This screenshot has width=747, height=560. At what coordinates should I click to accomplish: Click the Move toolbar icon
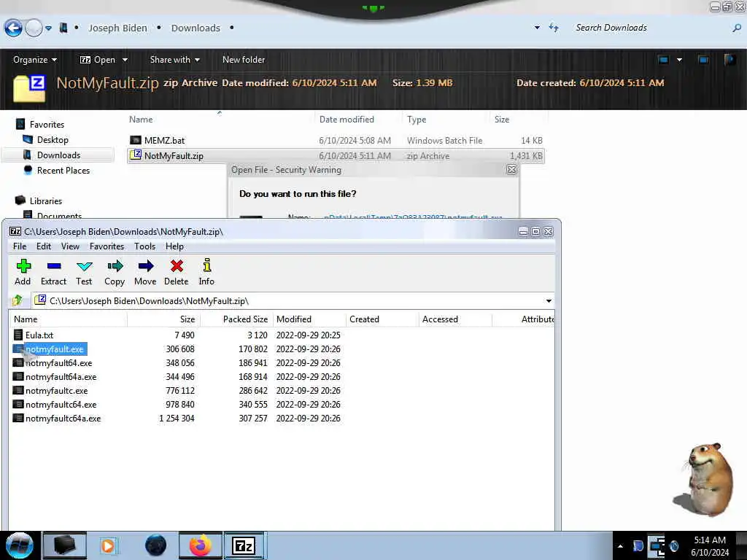click(x=145, y=272)
